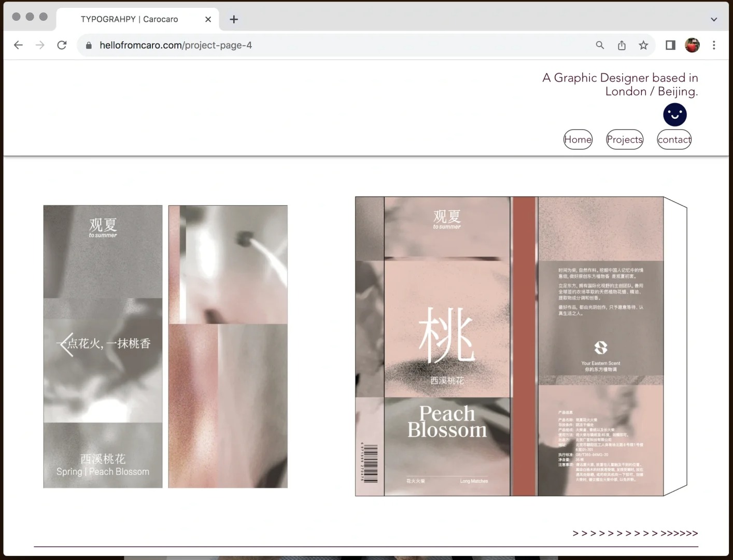Screen dimensions: 733x560
Task: Click the row of arrows link
Action: click(x=635, y=533)
